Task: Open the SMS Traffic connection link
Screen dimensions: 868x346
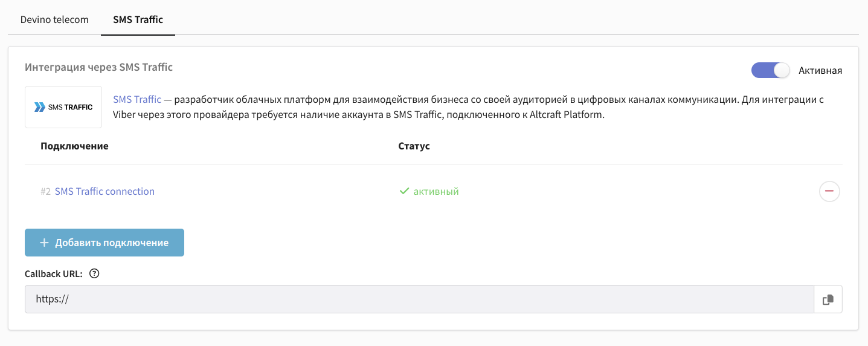Action: [x=104, y=191]
